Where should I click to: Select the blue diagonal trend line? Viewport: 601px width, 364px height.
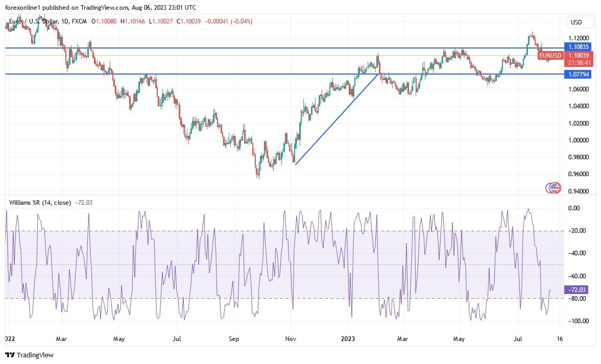[x=338, y=119]
